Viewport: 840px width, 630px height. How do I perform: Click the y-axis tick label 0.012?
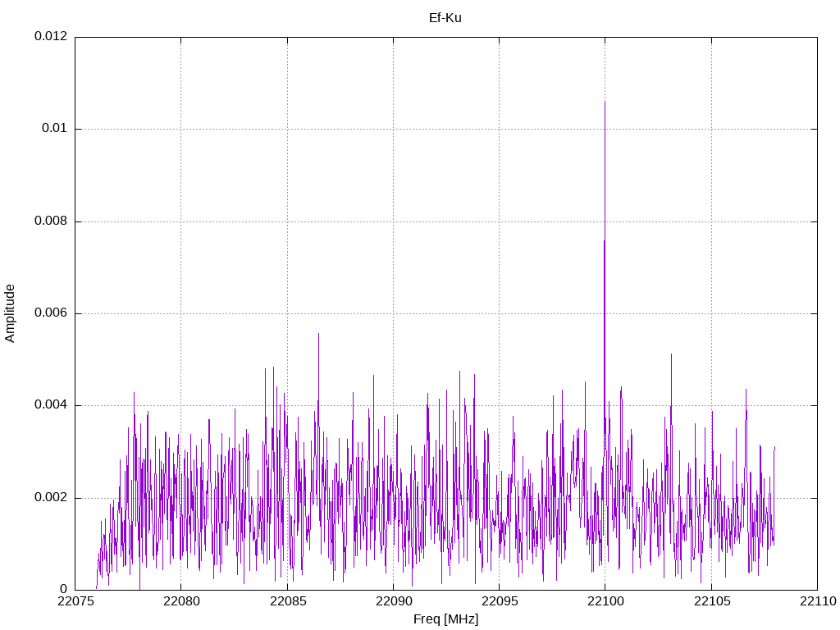pos(51,36)
